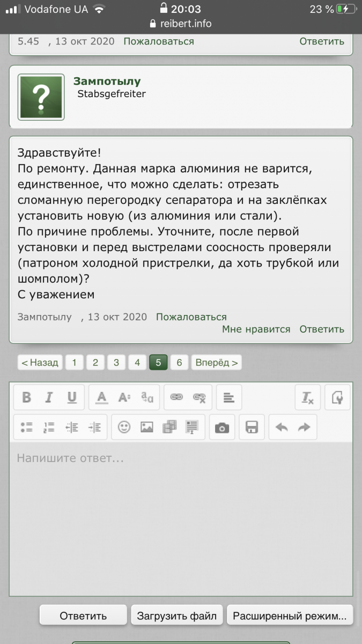The height and width of the screenshot is (644, 362).
Task: Open page 6 of the thread
Action: 179,362
